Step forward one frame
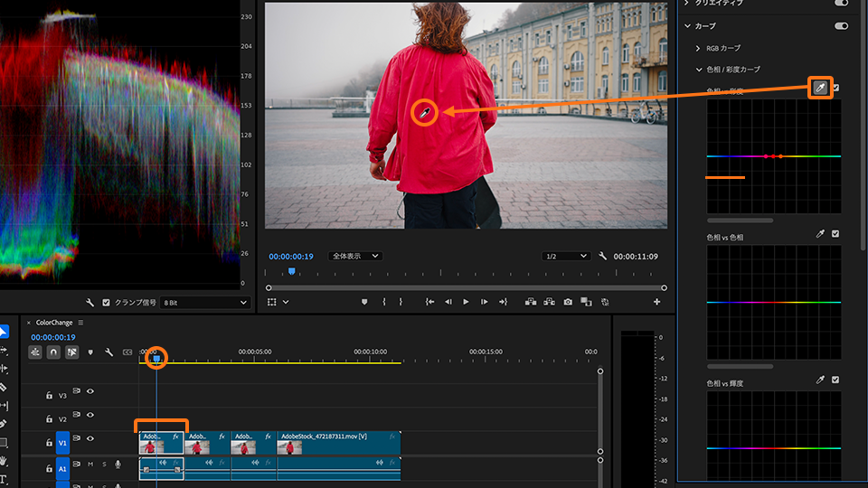This screenshot has width=868, height=488. [485, 302]
